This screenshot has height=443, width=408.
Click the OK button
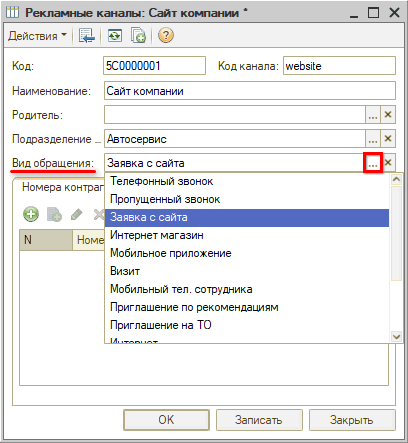point(166,420)
